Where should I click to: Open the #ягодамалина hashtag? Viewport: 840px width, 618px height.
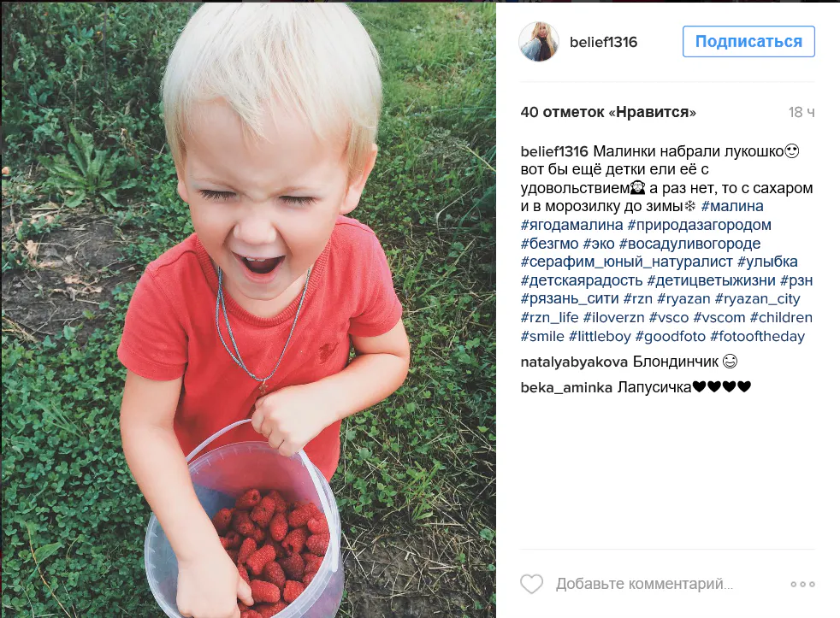[x=571, y=225]
